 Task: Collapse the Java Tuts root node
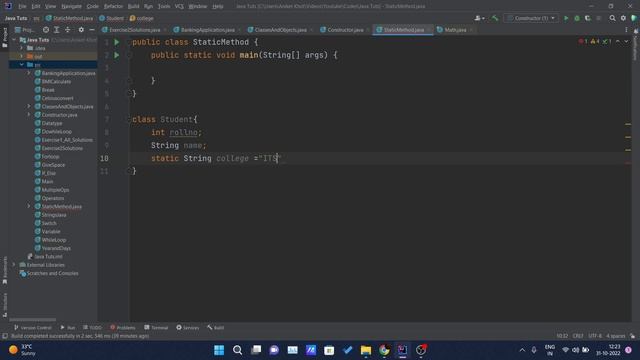14,40
